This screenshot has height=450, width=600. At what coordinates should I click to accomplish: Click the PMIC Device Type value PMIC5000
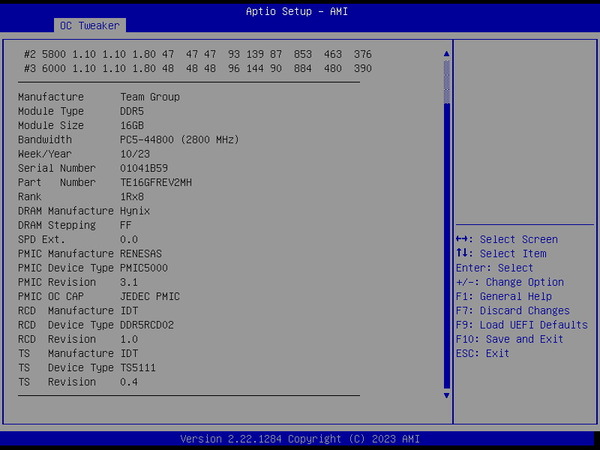click(x=144, y=268)
